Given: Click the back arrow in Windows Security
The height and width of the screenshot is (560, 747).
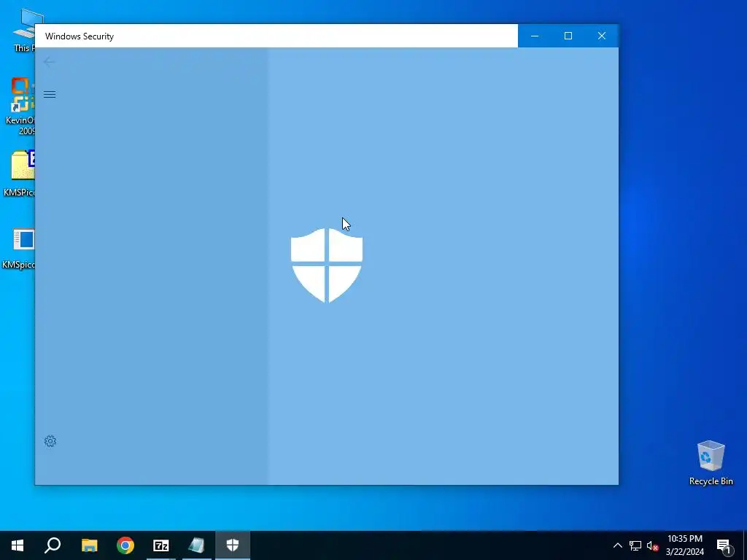Looking at the screenshot, I should [x=49, y=61].
